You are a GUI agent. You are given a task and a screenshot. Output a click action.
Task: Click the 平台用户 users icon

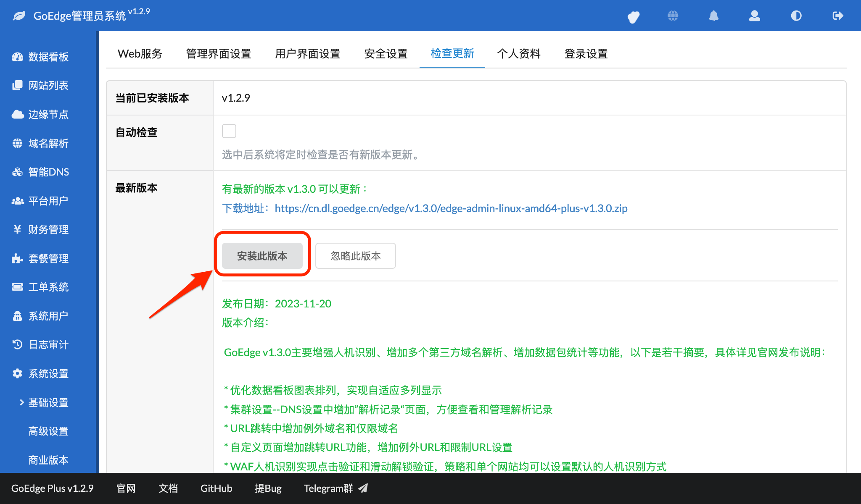pyautogui.click(x=17, y=201)
